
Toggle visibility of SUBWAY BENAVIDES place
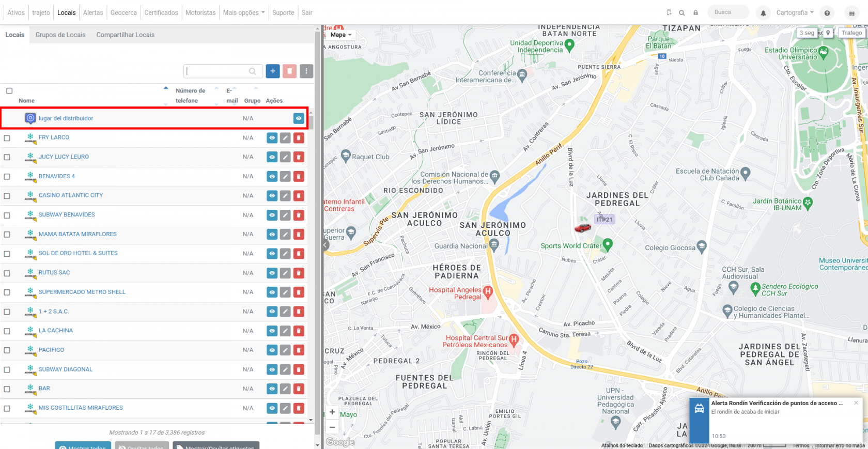[272, 215]
